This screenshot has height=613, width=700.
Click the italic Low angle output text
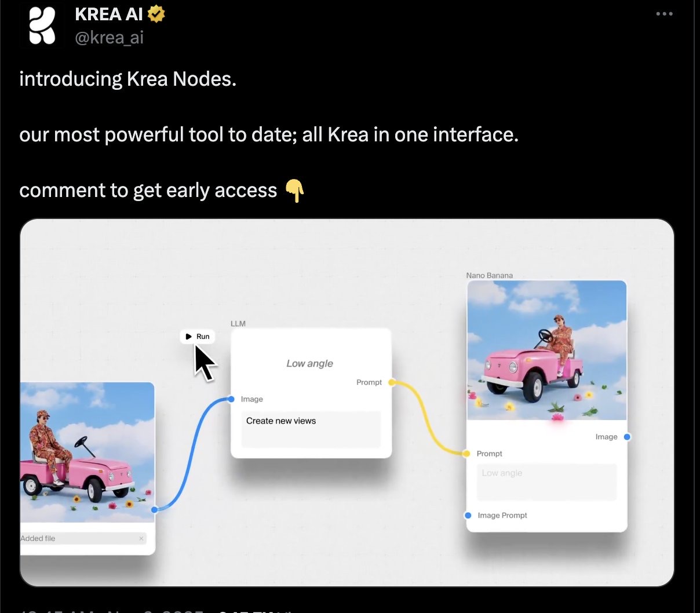tap(309, 363)
